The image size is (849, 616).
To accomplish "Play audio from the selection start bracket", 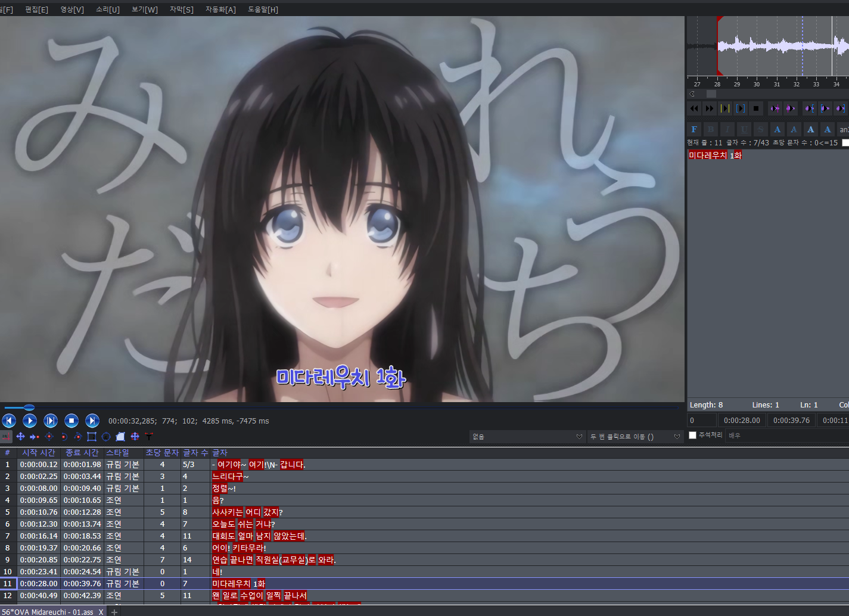I will (x=825, y=108).
